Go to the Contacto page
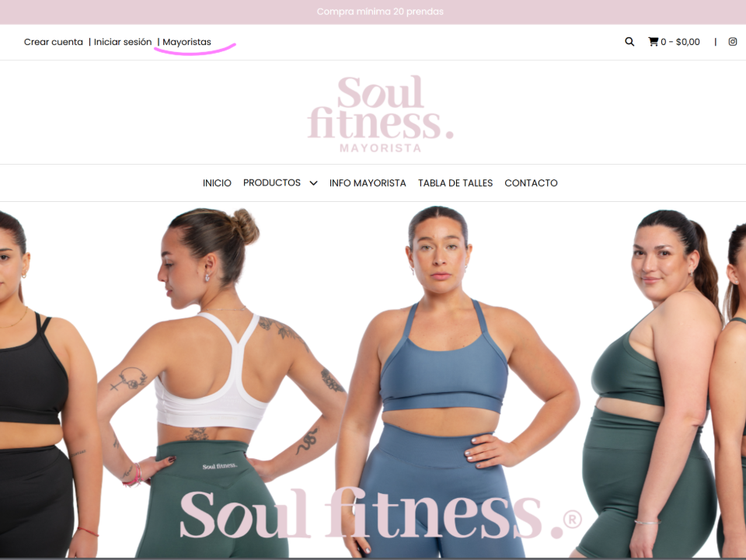746x560 pixels. [531, 183]
